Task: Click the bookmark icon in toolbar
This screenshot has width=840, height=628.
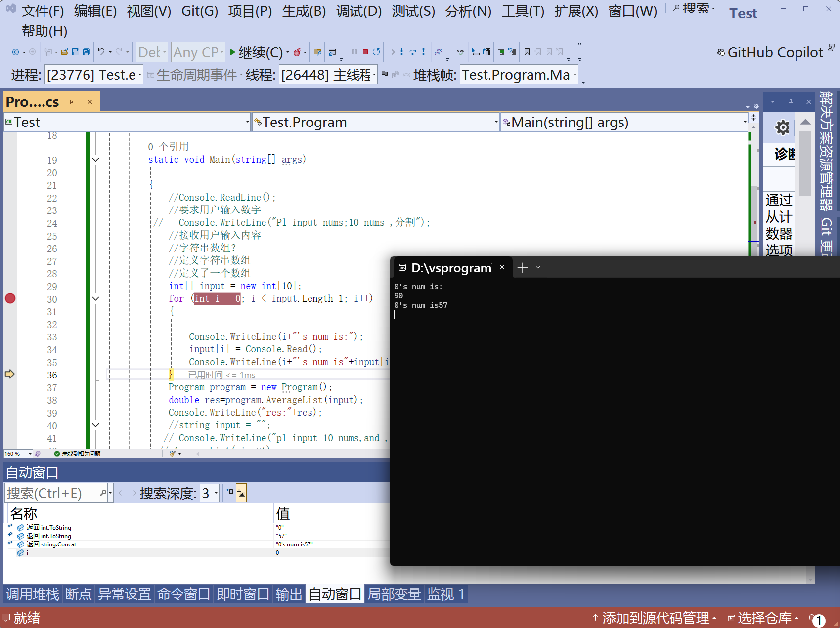Action: (527, 52)
